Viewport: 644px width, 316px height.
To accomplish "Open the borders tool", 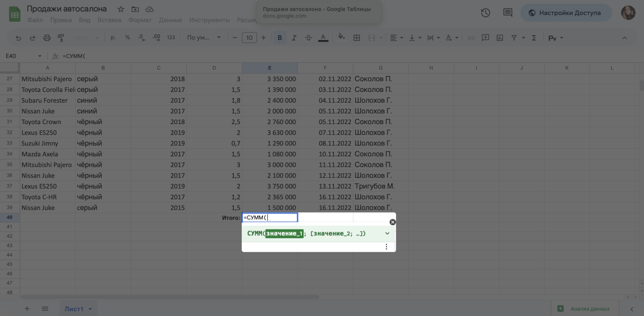I will click(357, 38).
